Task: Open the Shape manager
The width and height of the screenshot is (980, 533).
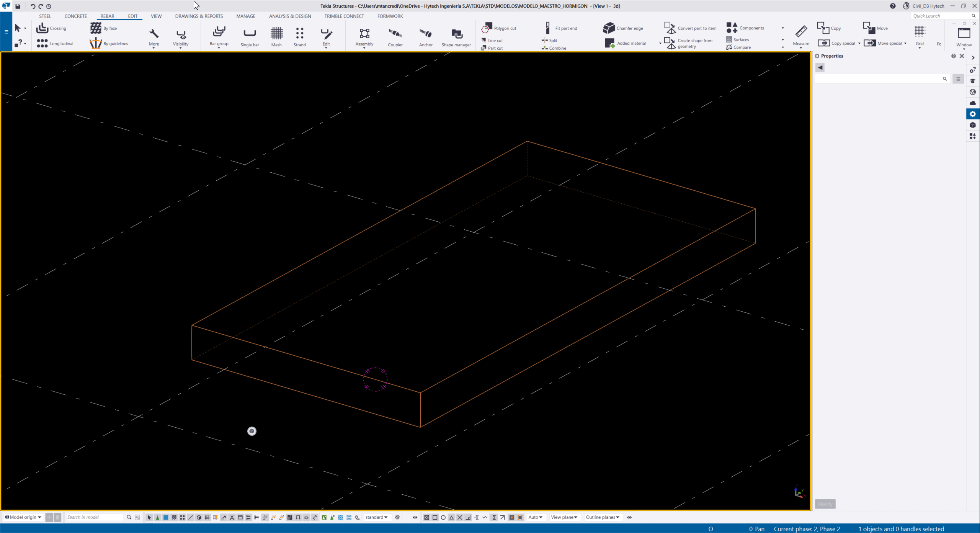Action: coord(456,37)
